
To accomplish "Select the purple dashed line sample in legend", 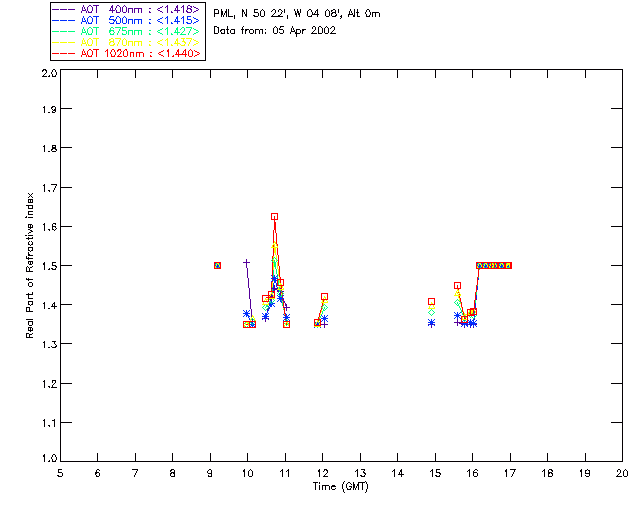I will click(64, 9).
